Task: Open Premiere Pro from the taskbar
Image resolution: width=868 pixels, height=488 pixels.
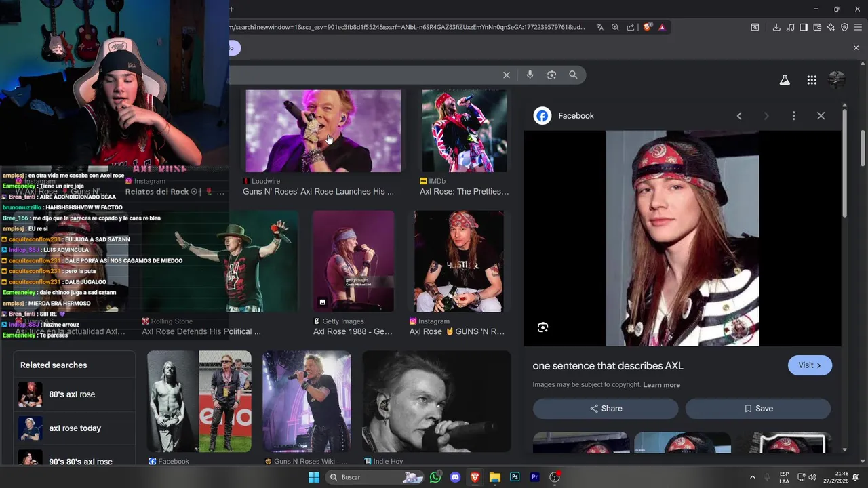Action: click(x=534, y=477)
